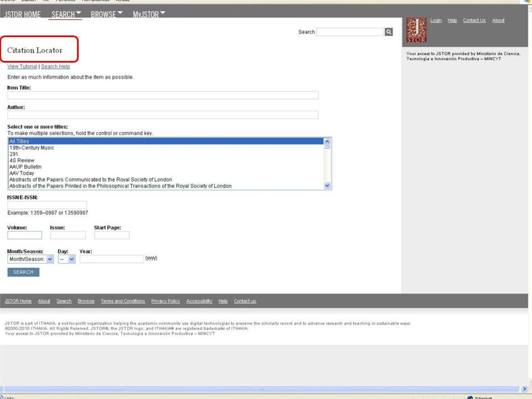532x399 pixels.
Task: Open Contact us link in footer
Action: pos(245,301)
